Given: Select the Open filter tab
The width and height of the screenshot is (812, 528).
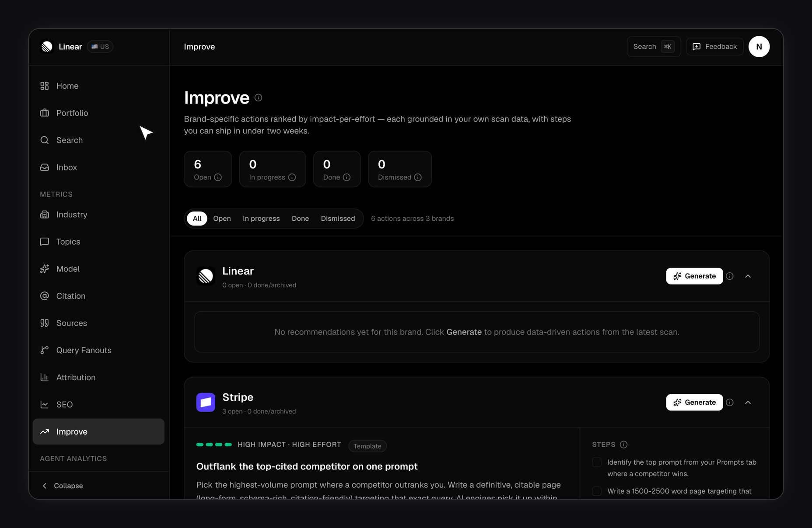Looking at the screenshot, I should [222, 219].
